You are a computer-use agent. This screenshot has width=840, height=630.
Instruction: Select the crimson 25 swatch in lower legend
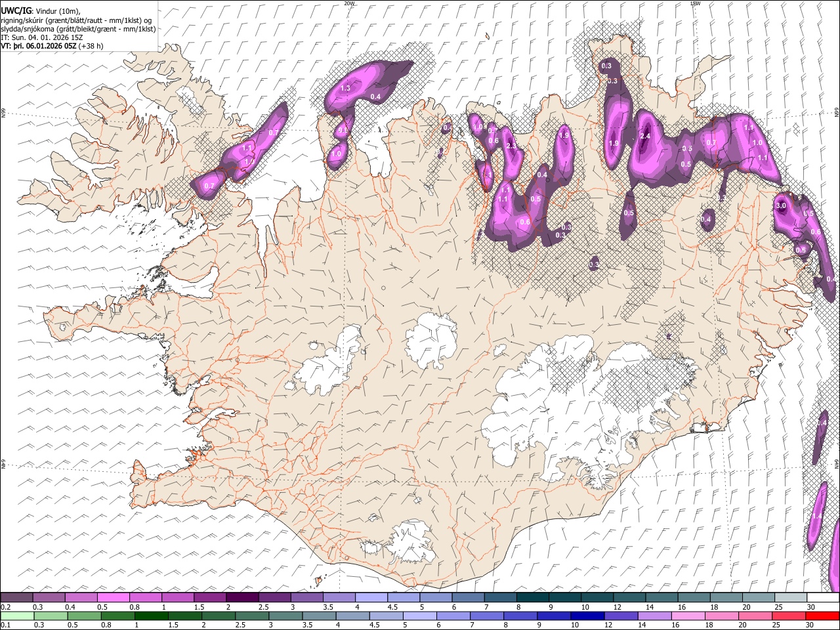[788, 616]
